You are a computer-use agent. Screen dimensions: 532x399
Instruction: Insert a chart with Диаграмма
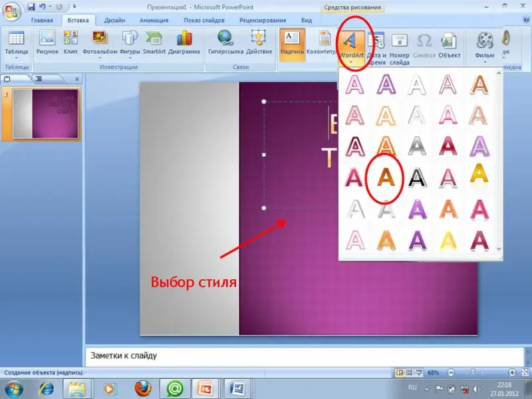tap(184, 43)
